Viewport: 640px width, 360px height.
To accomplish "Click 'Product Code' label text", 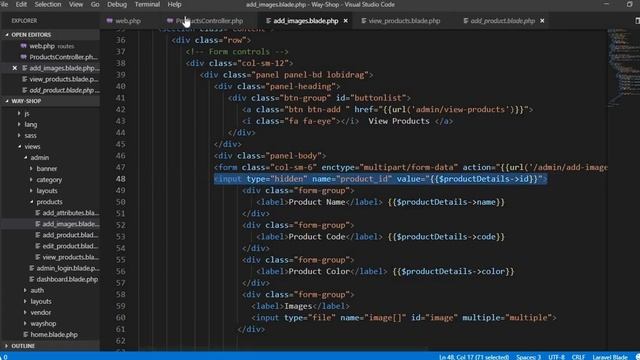I will click(317, 237).
